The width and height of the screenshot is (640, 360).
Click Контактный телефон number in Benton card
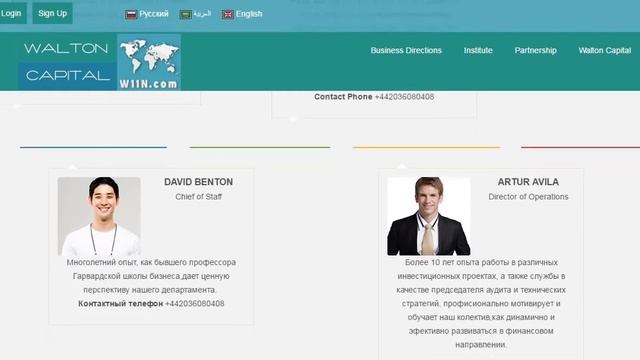point(195,304)
